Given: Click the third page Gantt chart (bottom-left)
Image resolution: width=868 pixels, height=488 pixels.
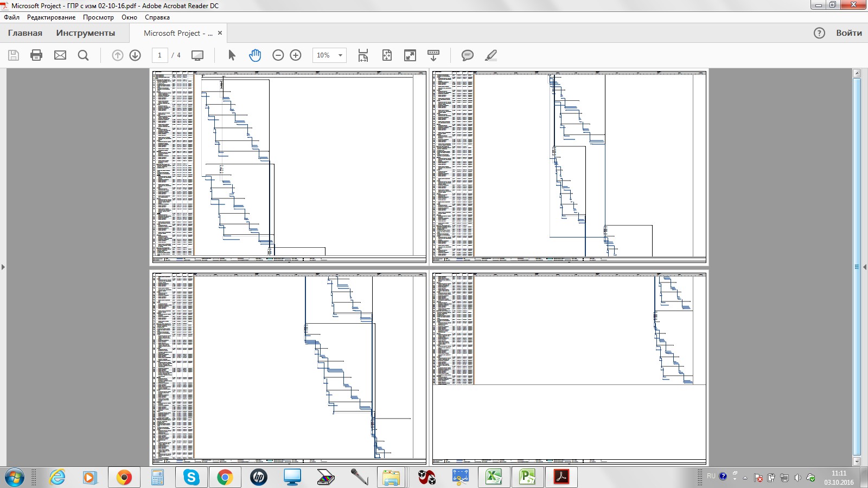Looking at the screenshot, I should point(289,368).
